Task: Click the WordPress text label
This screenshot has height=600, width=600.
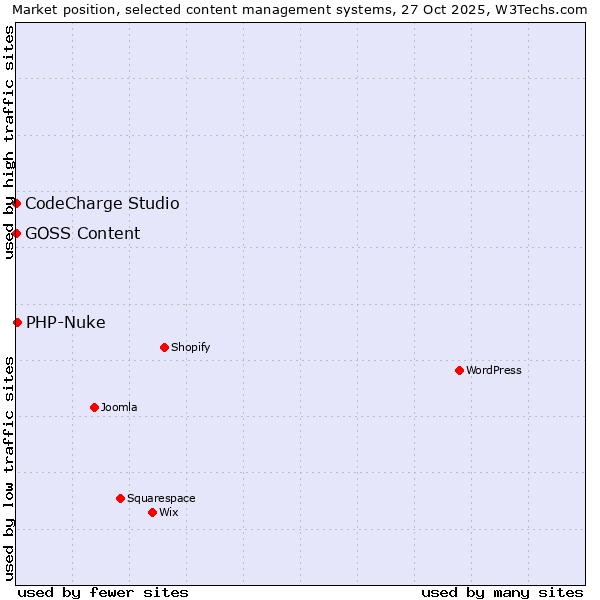Action: [x=494, y=371]
